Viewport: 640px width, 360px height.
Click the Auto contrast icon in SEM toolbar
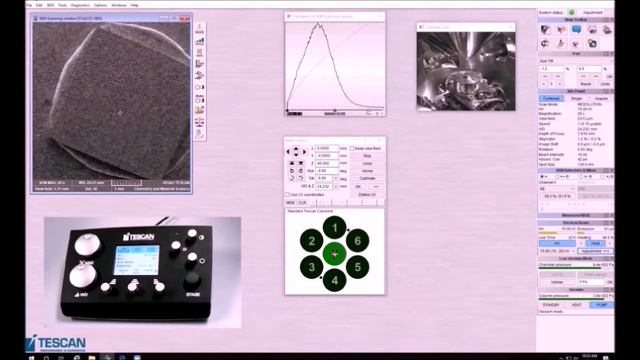click(200, 98)
